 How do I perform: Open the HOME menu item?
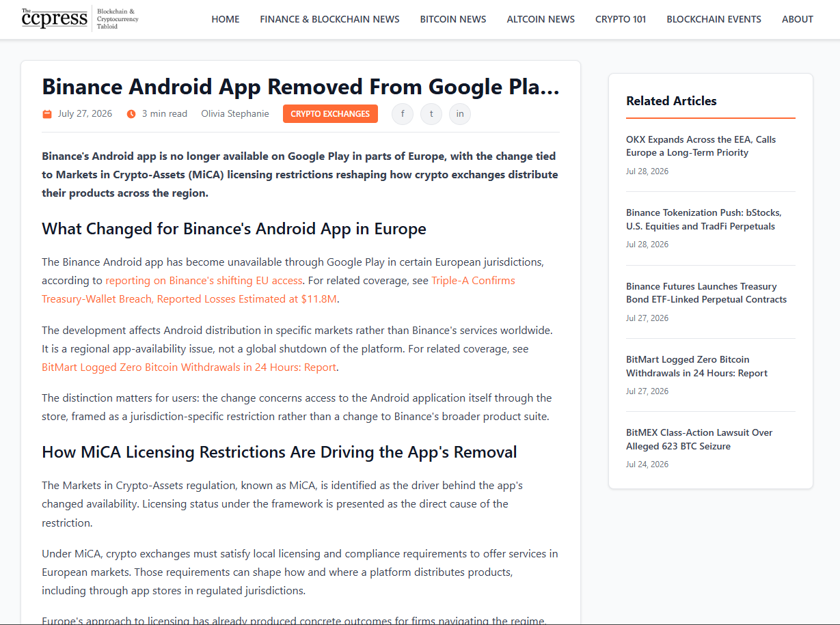pos(226,19)
